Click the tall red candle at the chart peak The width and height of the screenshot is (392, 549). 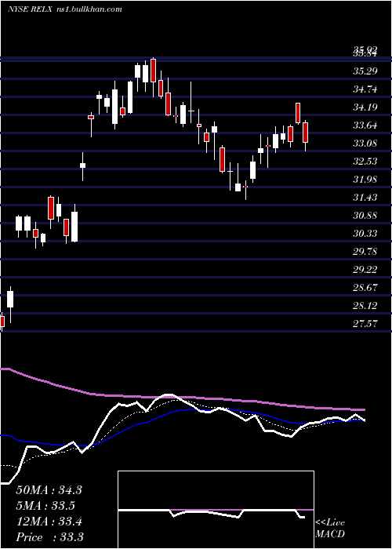[x=153, y=71]
